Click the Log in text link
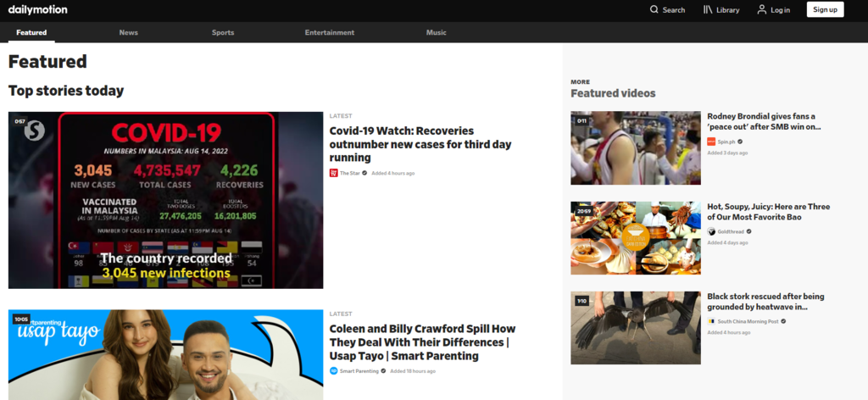This screenshot has width=868, height=400. pyautogui.click(x=780, y=10)
